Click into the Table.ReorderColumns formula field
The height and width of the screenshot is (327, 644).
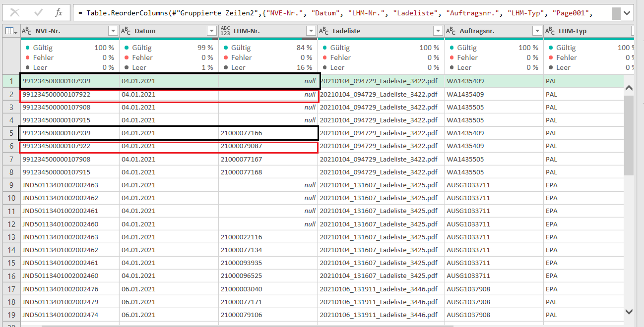[342, 13]
